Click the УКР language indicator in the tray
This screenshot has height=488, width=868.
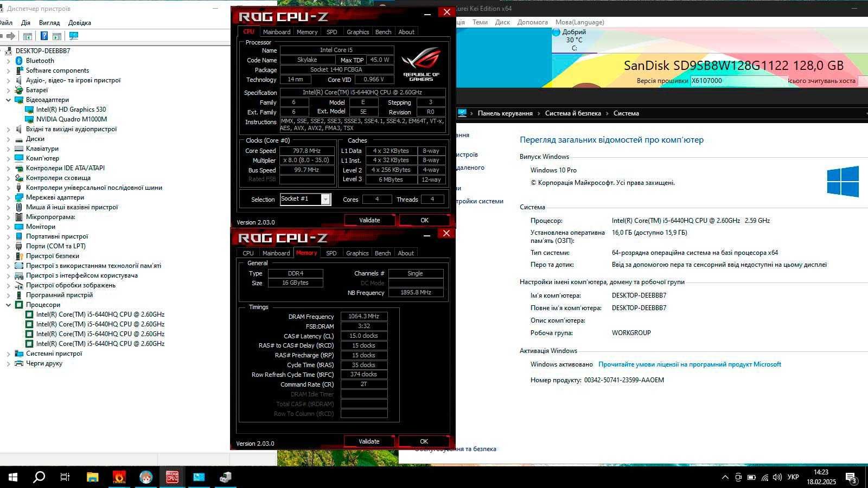pos(793,477)
